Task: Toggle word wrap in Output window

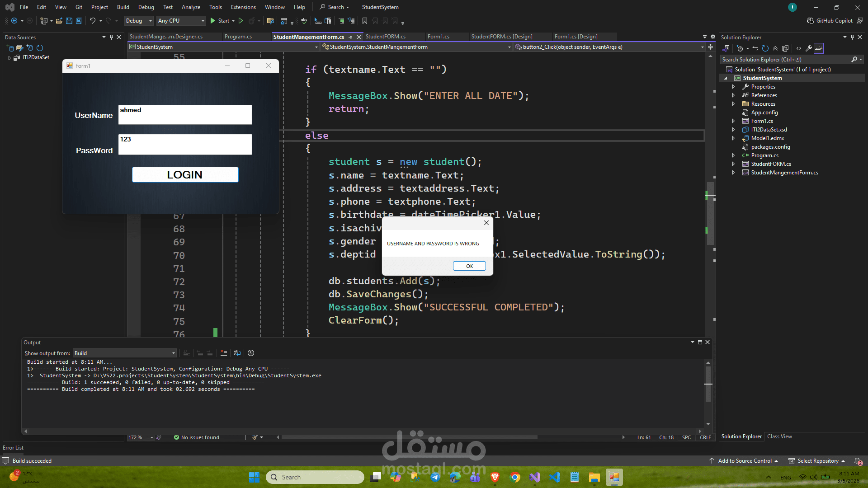Action: tap(237, 353)
